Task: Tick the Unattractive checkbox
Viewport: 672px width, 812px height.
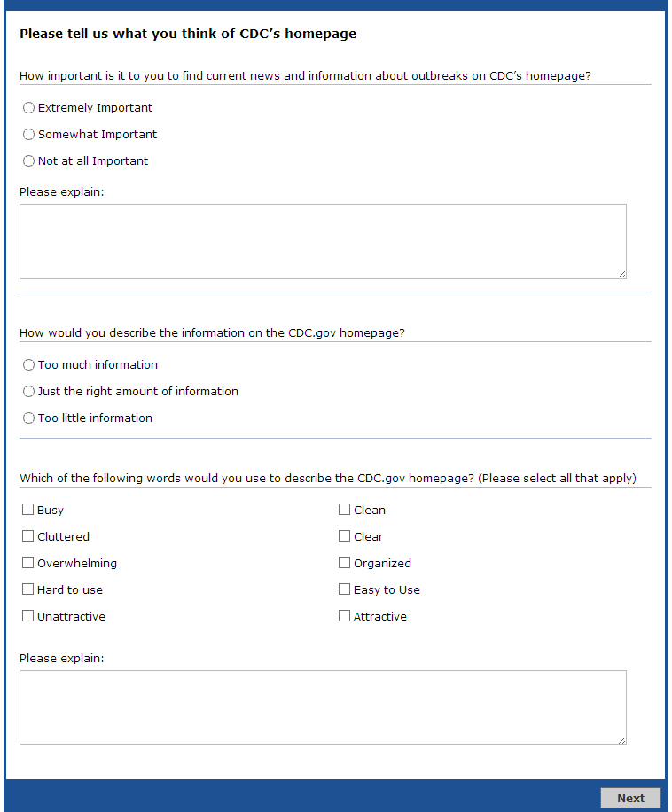Action: [x=28, y=616]
